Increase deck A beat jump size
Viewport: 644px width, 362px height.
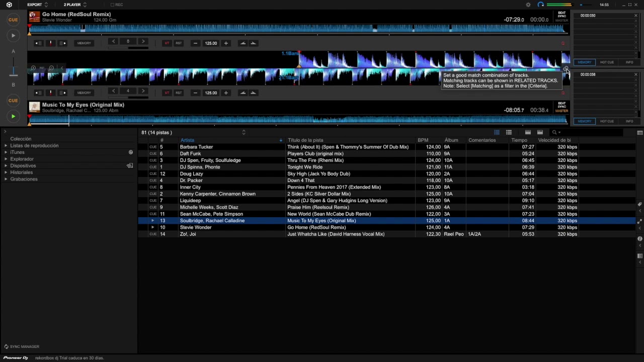tap(143, 42)
